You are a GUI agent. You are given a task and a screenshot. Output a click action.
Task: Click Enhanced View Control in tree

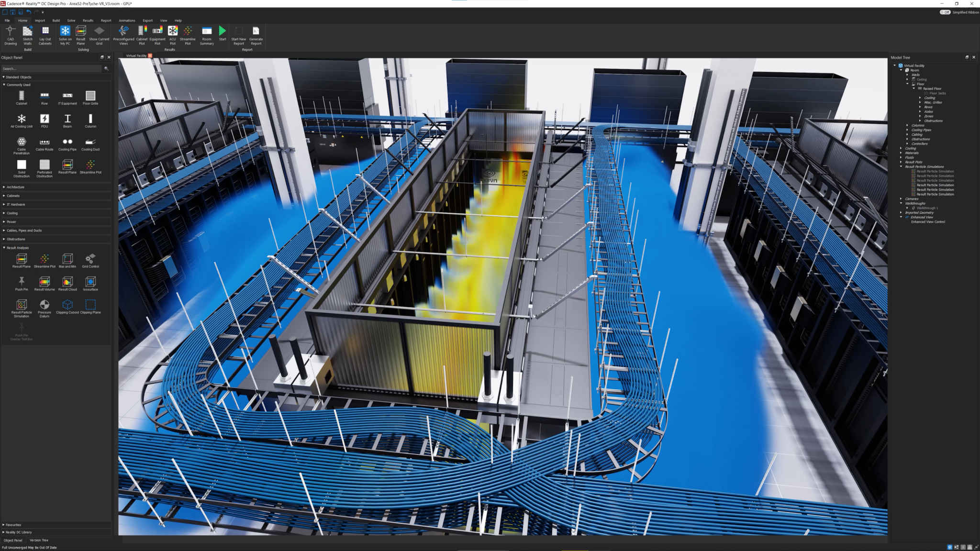(928, 222)
